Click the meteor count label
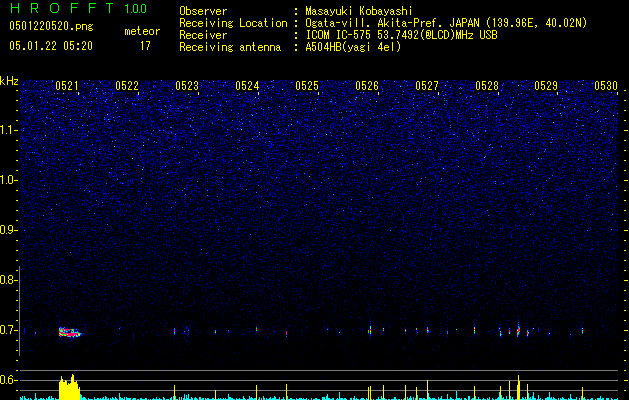Image resolution: width=629 pixels, height=400 pixels. tap(142, 31)
